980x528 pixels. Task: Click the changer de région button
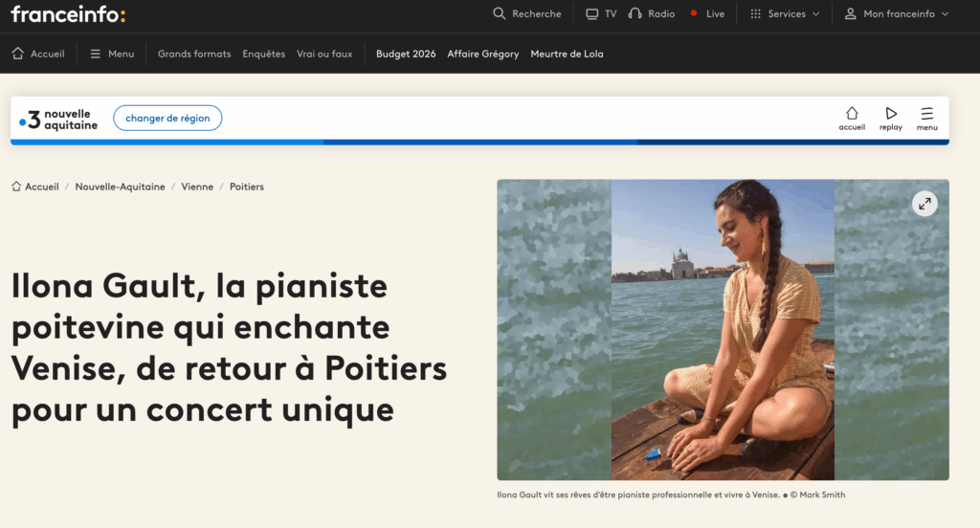(167, 118)
